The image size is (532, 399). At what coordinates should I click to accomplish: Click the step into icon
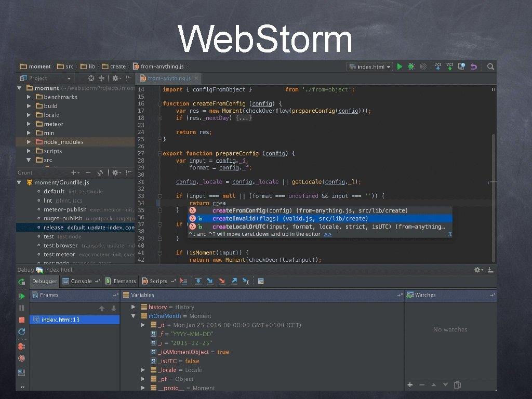click(x=210, y=281)
